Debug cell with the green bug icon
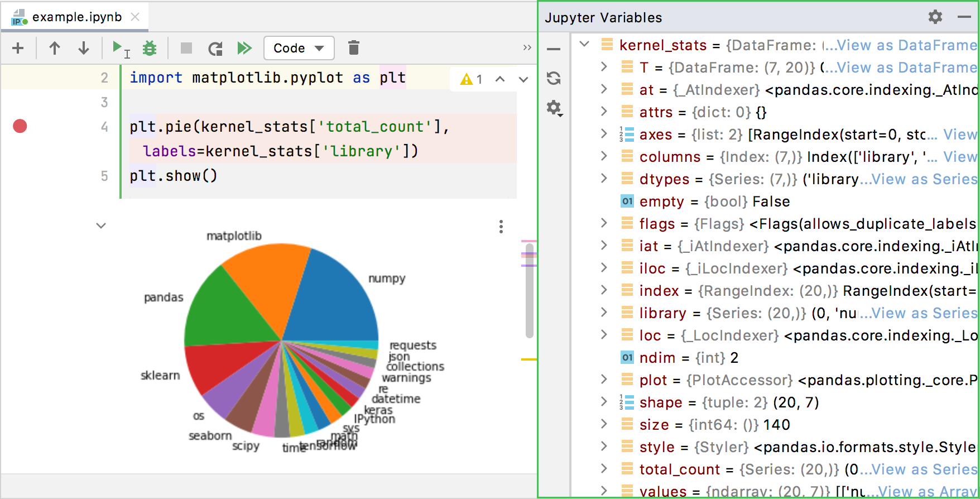Screen dimensions: 980x499 coord(150,48)
